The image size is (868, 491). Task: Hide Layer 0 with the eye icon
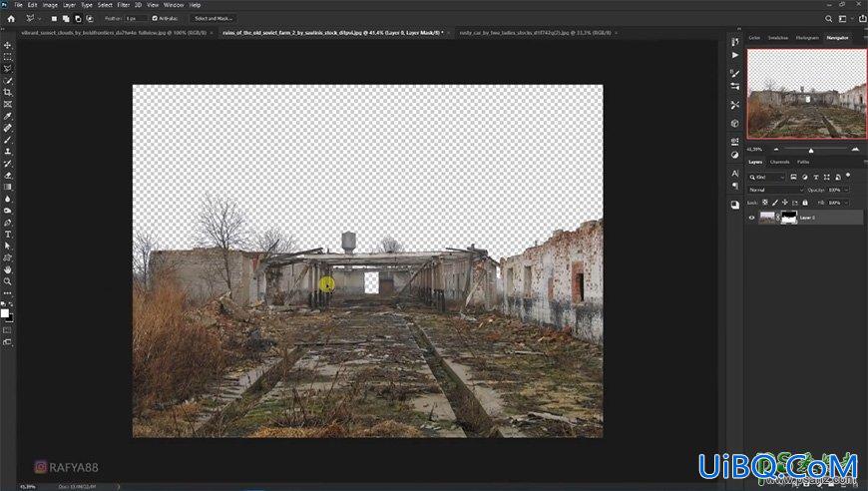[x=751, y=218]
